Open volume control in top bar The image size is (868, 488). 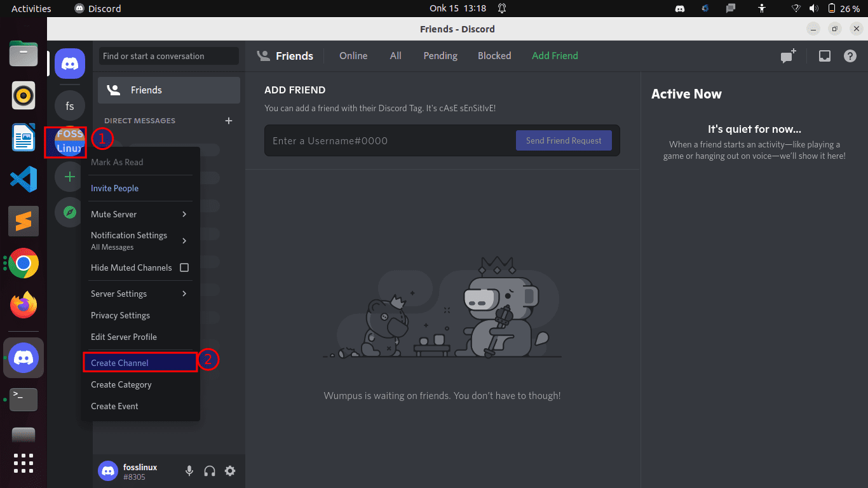(x=814, y=8)
